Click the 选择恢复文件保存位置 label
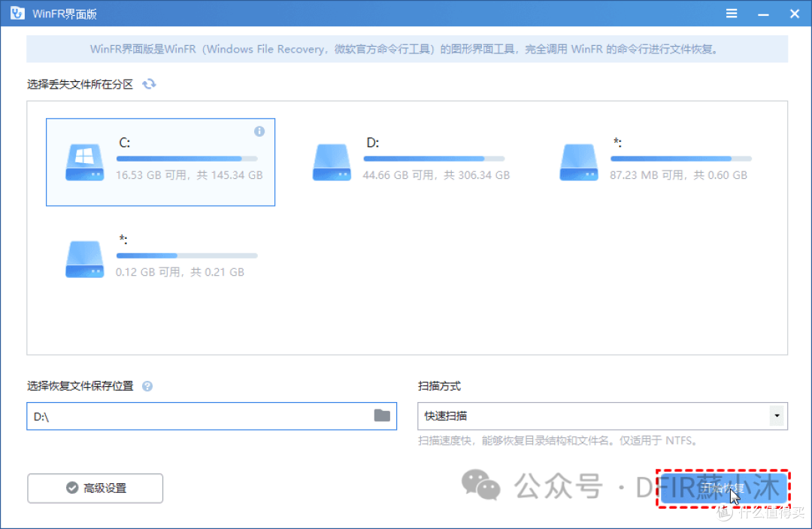This screenshot has height=529, width=812. (x=80, y=386)
